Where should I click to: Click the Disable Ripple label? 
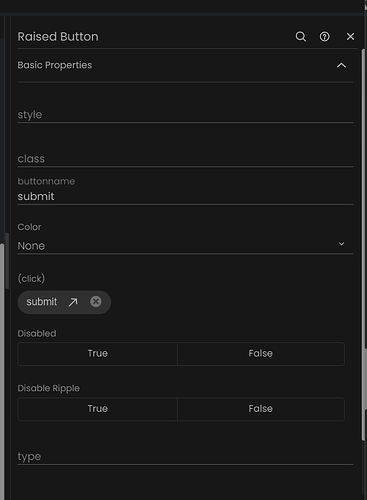tap(48, 388)
